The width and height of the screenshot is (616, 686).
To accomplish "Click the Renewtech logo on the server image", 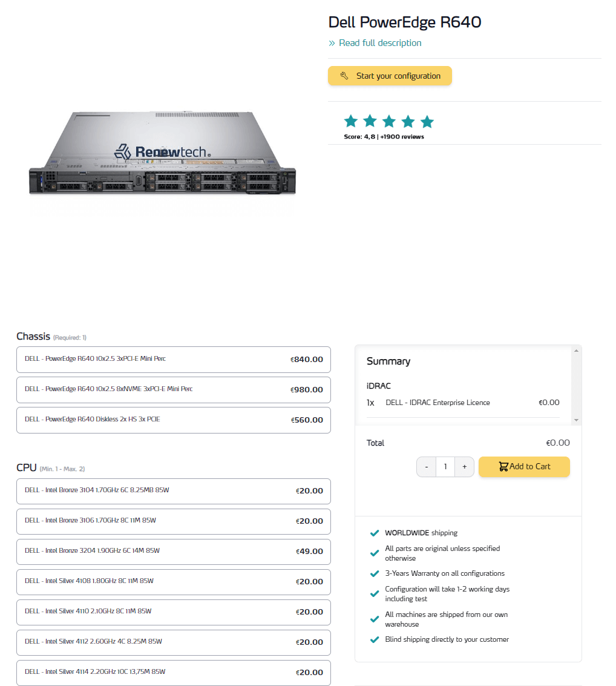I will point(162,151).
